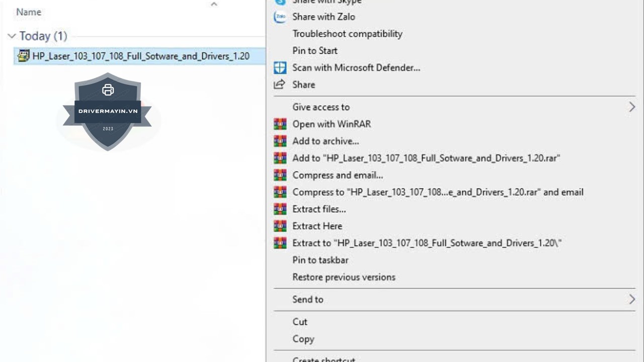Image resolution: width=644 pixels, height=362 pixels.
Task: Expand the Give access to submenu arrow
Action: pyautogui.click(x=631, y=107)
